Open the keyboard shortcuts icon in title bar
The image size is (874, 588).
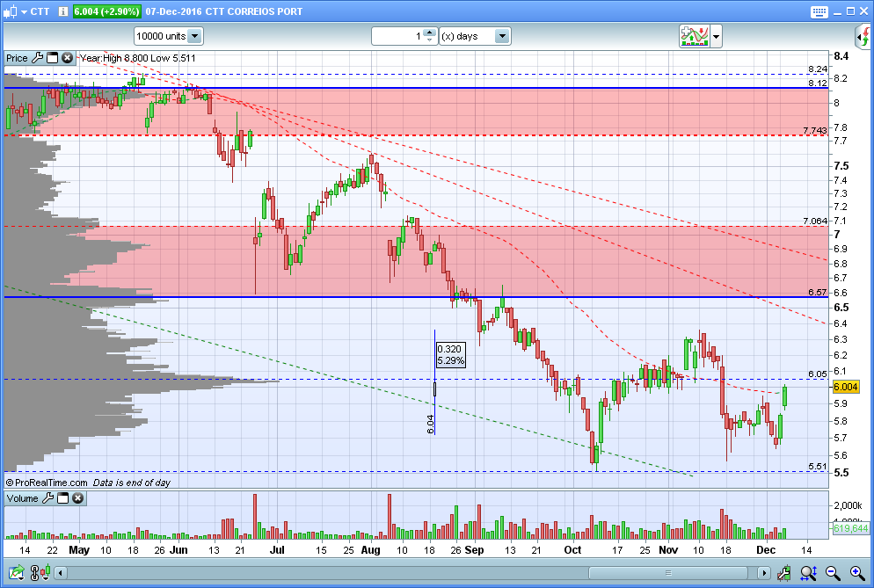819,11
